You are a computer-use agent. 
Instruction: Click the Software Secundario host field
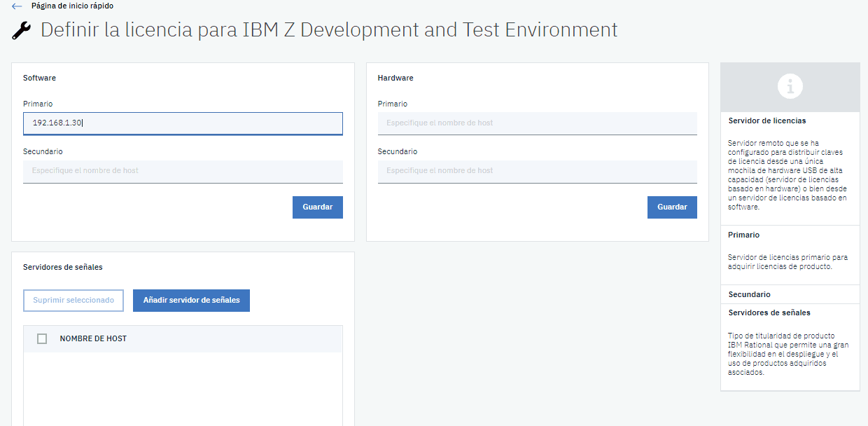183,171
